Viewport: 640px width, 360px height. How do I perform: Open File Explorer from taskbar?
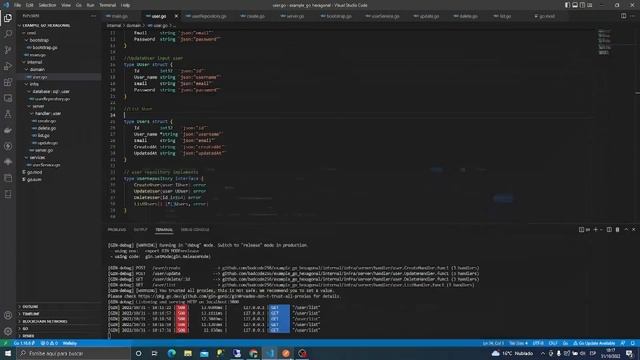(x=188, y=353)
